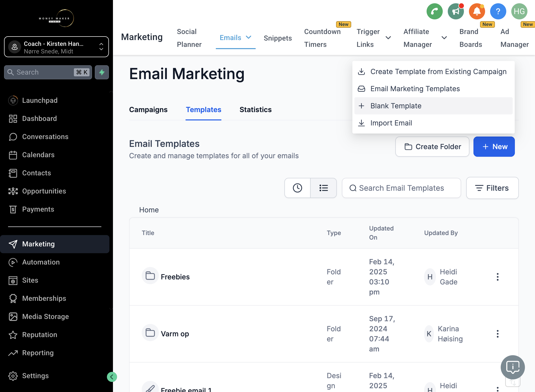Open the HG user avatar menu
This screenshot has width=535, height=392.
[519, 11]
